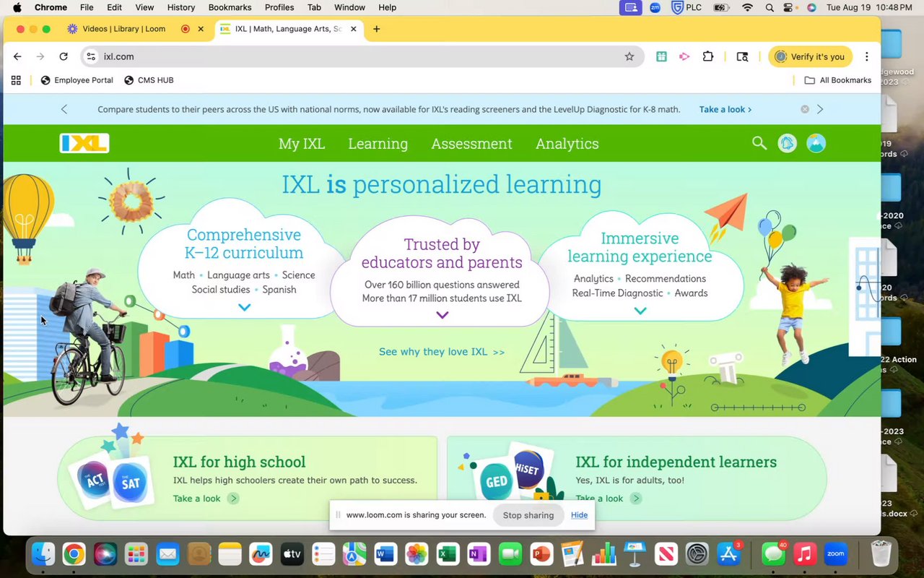View site information icon in address bar
The image size is (924, 578).
(x=90, y=56)
